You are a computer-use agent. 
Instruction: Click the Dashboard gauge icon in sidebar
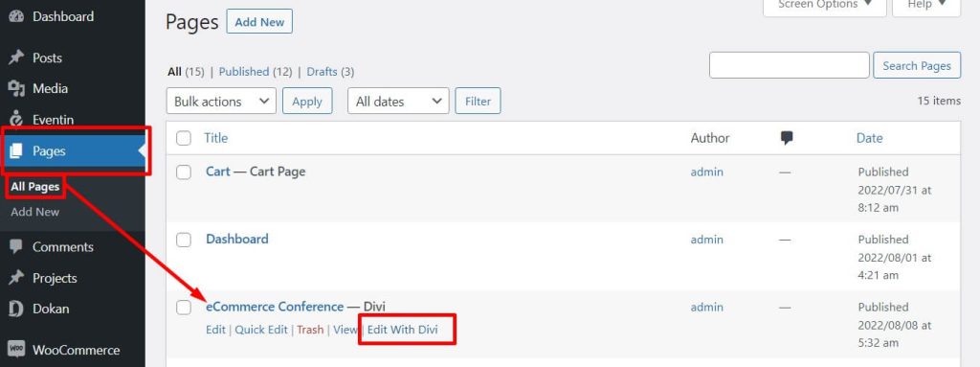click(x=16, y=17)
